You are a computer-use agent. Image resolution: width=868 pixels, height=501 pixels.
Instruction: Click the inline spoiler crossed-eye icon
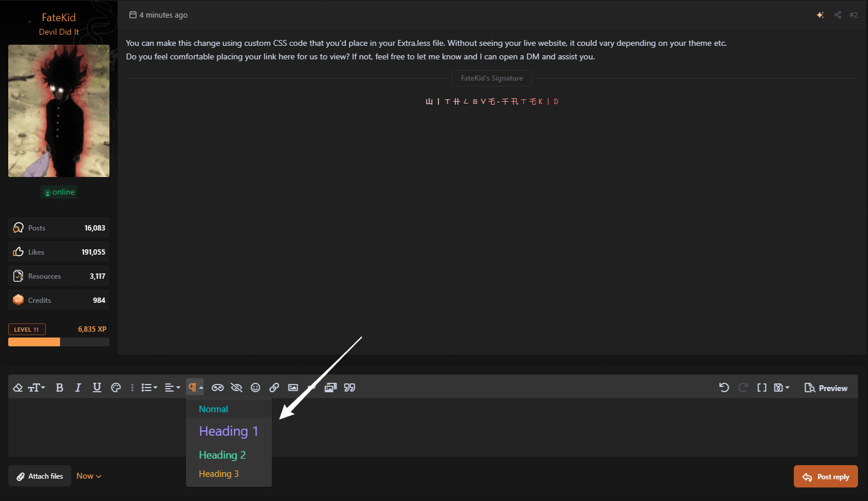(237, 388)
